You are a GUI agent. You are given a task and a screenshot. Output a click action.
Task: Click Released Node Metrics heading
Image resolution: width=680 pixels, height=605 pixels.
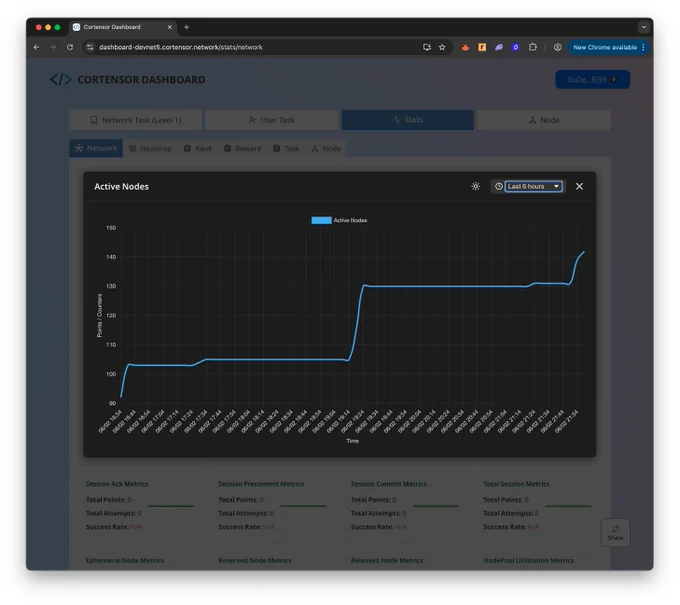(387, 561)
